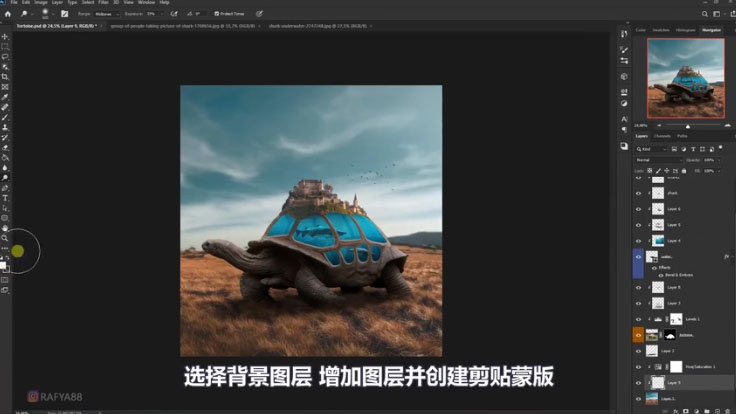Image resolution: width=736 pixels, height=414 pixels.
Task: Open the Navigator panel tab
Action: click(712, 30)
